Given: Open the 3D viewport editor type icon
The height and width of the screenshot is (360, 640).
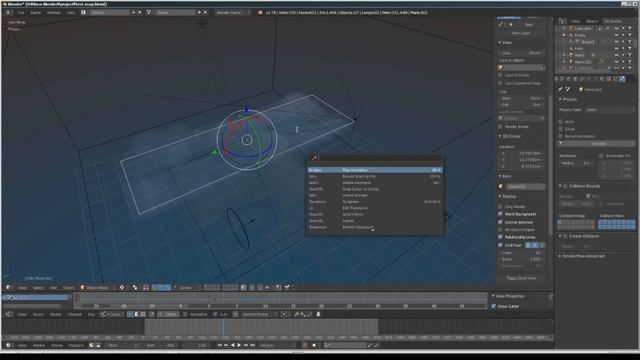Looking at the screenshot, I should click(8, 287).
